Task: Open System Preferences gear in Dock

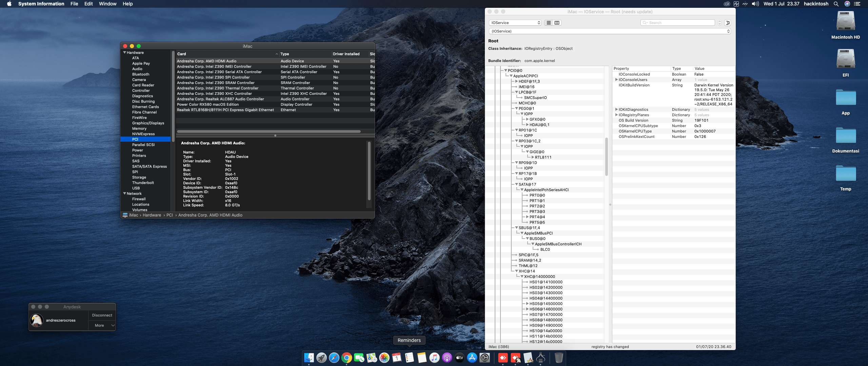Action: (x=485, y=358)
